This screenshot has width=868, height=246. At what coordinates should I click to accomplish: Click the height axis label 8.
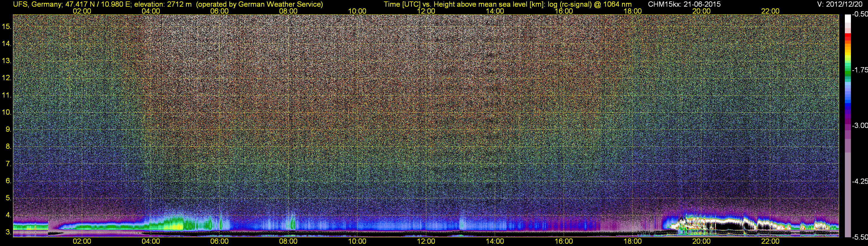point(8,147)
